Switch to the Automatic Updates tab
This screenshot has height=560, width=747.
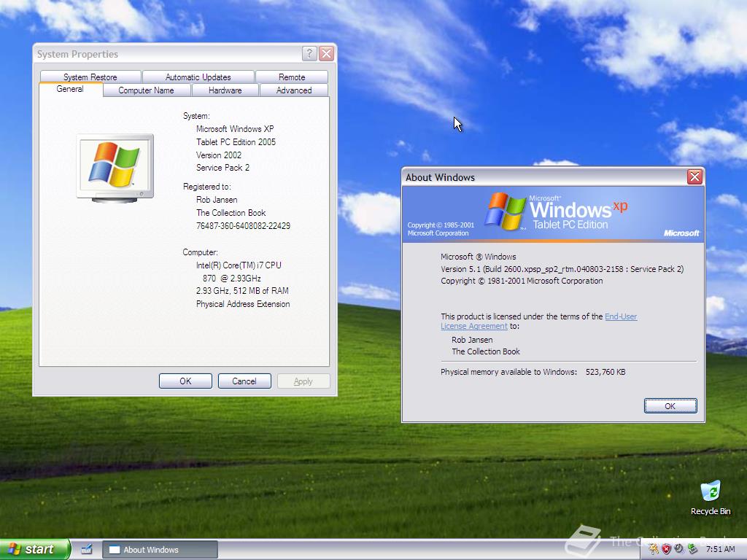[198, 77]
